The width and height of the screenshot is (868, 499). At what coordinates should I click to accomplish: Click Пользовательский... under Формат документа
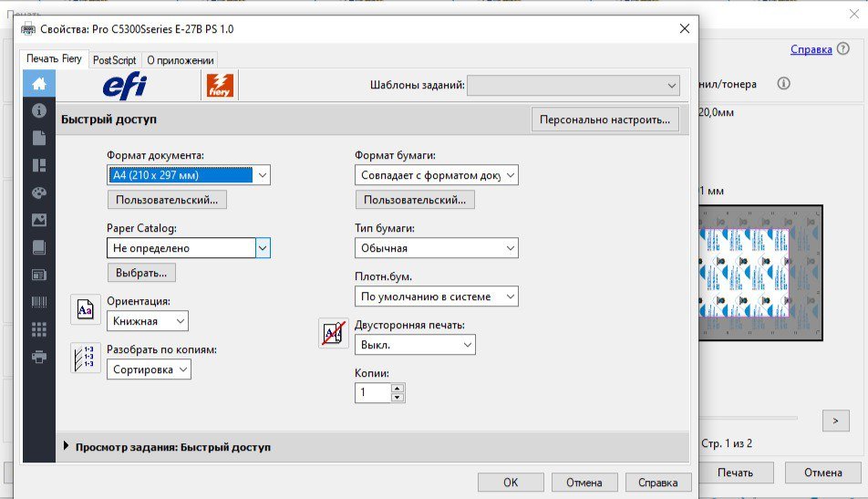167,200
